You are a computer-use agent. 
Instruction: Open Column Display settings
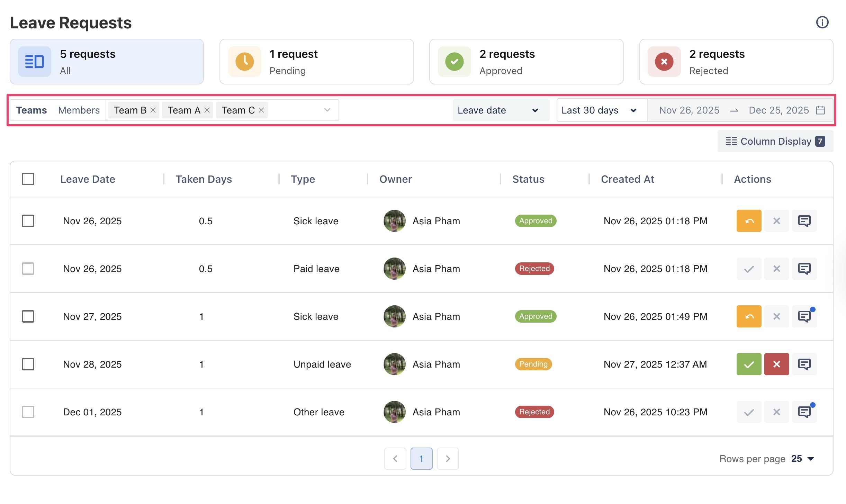coord(775,141)
